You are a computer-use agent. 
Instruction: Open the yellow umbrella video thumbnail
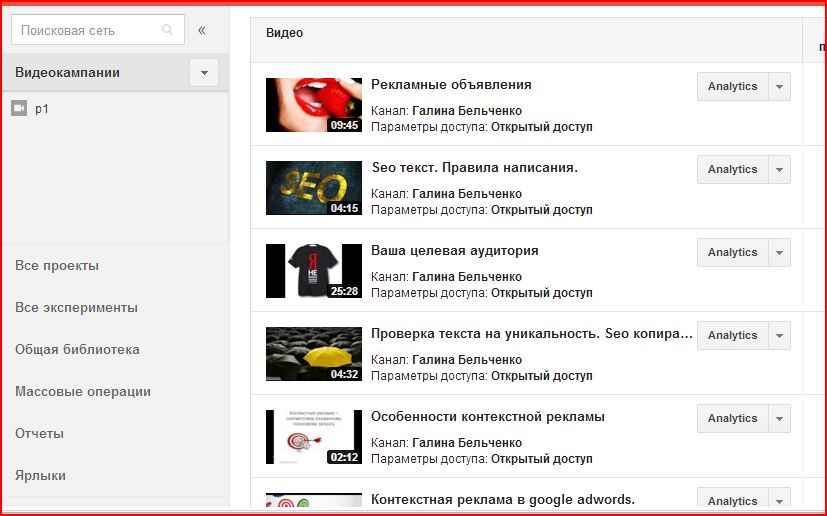[314, 353]
